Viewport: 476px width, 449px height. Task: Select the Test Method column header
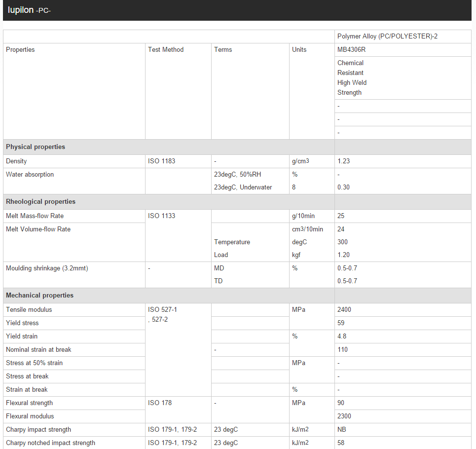(x=166, y=50)
